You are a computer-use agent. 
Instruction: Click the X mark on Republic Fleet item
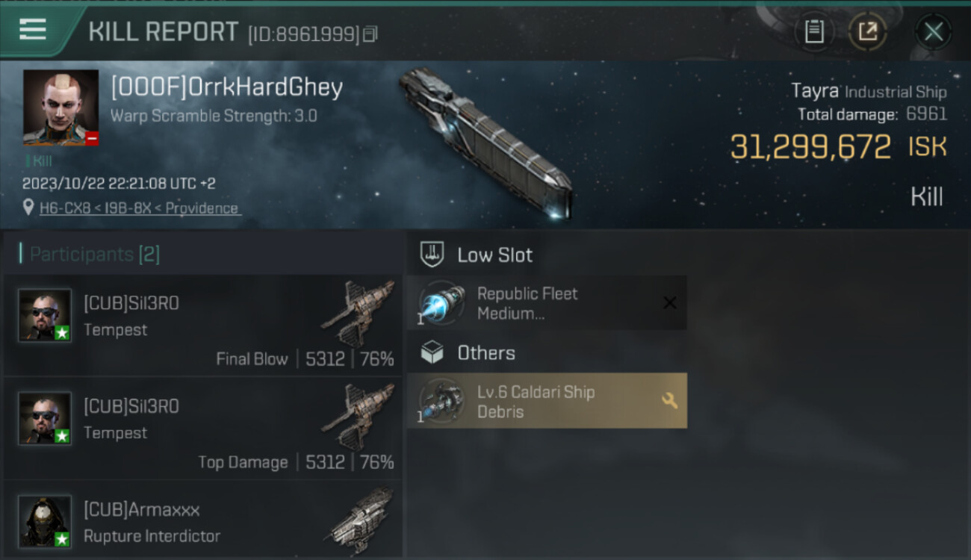point(670,303)
